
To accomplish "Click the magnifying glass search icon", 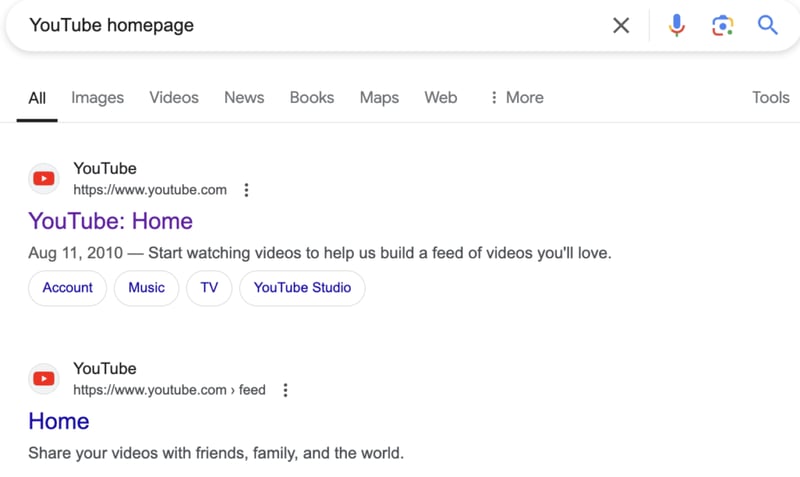I will pyautogui.click(x=767, y=25).
